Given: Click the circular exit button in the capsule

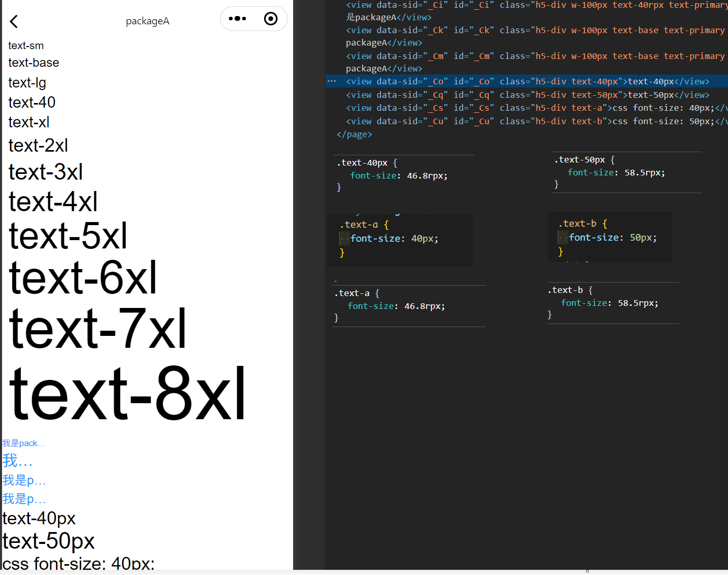Looking at the screenshot, I should pos(270,18).
